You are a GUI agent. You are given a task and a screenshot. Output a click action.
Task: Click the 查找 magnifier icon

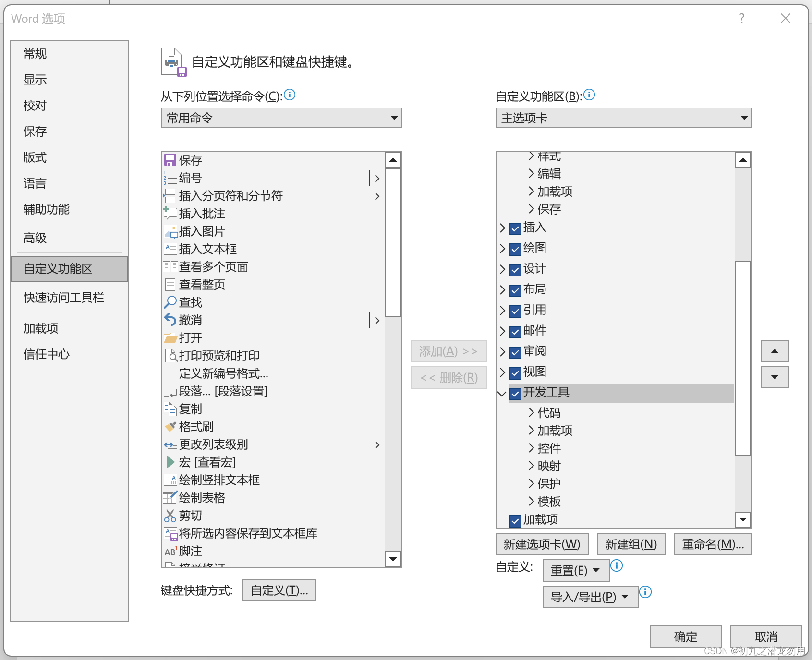pos(170,302)
